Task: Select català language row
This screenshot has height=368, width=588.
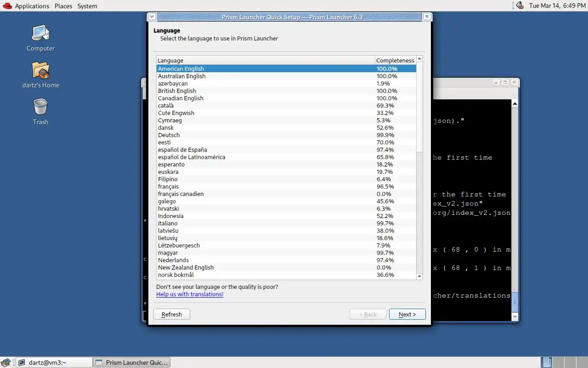Action: tap(286, 105)
